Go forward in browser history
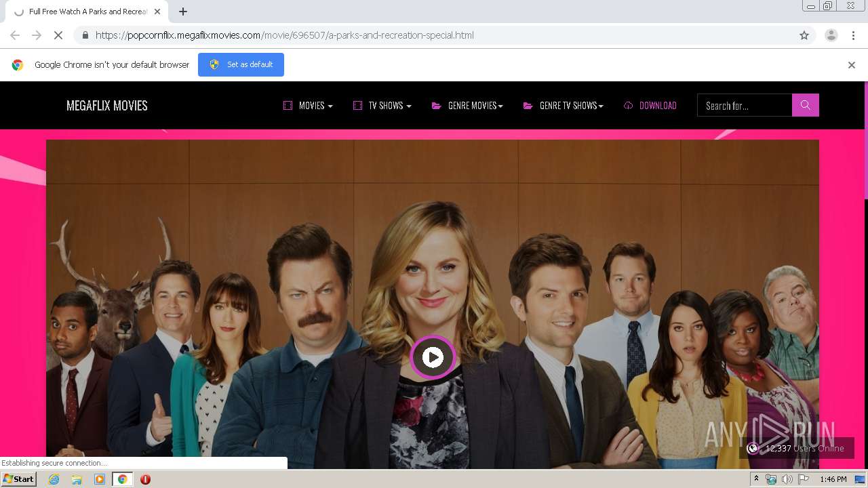The width and height of the screenshot is (868, 488). click(37, 35)
